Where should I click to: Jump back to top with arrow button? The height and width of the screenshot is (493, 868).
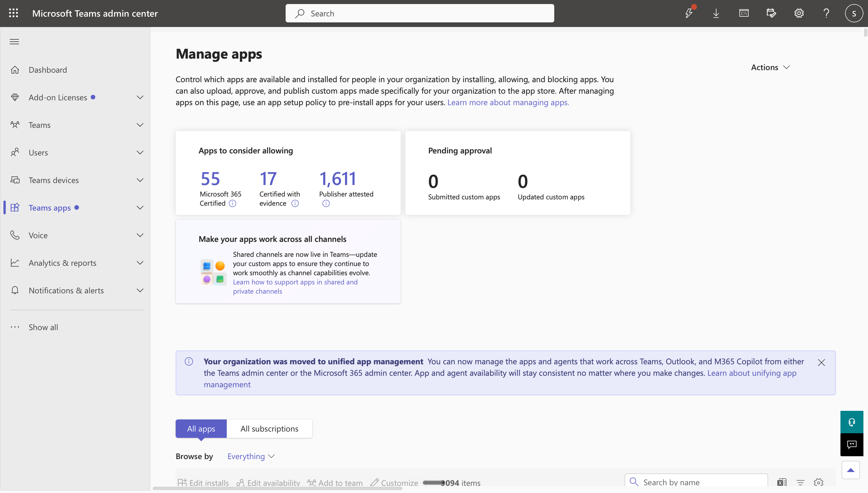(850, 470)
